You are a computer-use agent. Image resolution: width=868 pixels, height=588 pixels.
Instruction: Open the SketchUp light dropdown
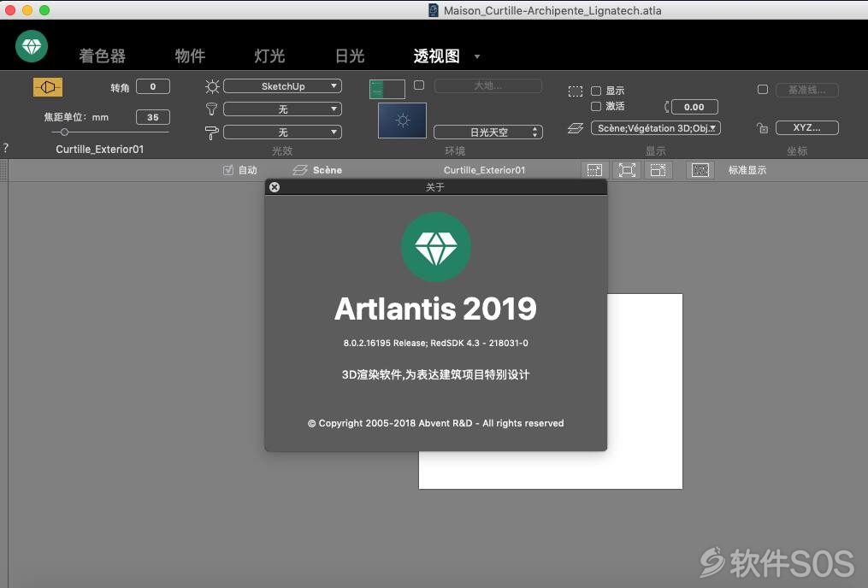coord(282,86)
